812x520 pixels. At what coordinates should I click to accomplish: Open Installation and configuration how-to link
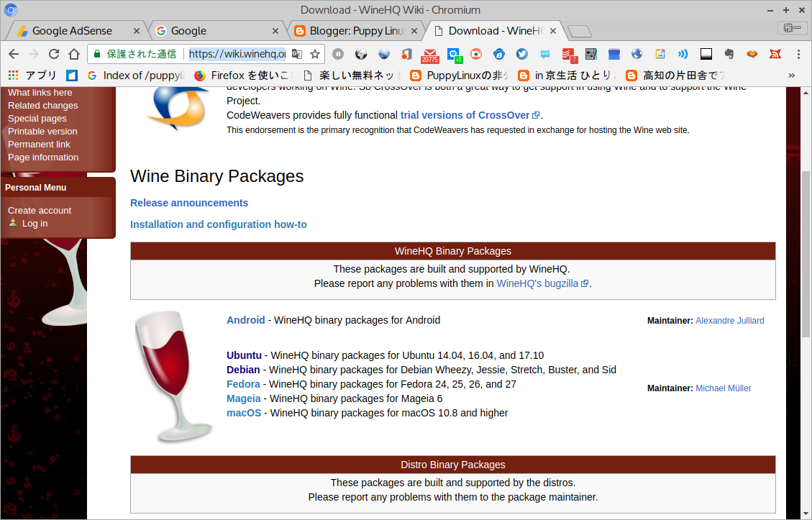pos(219,225)
